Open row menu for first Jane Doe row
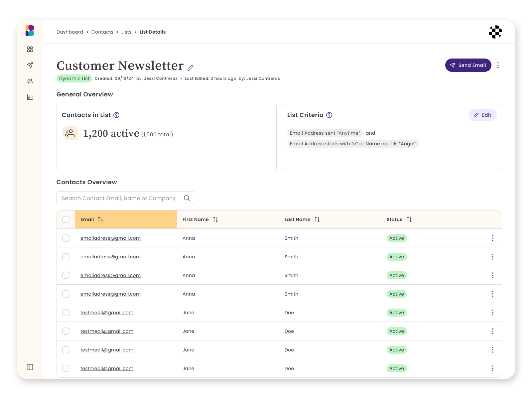The image size is (532, 399). point(493,313)
